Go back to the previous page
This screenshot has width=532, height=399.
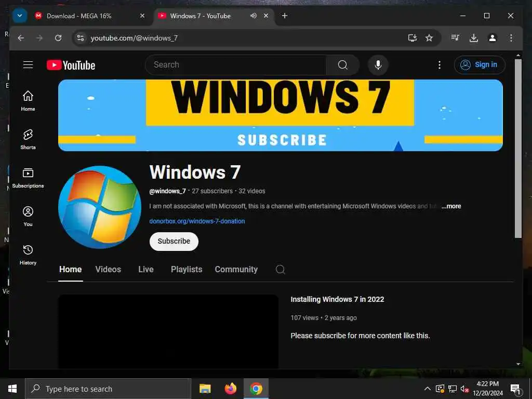click(21, 38)
